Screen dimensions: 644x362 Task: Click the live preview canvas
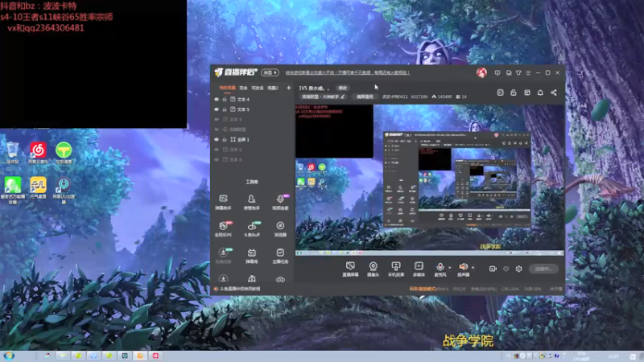430,179
